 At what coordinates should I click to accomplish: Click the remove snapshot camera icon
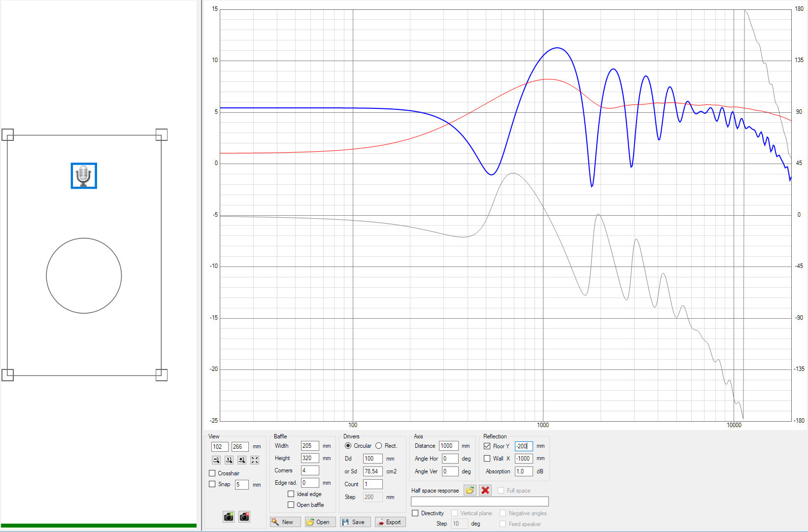coord(244,517)
